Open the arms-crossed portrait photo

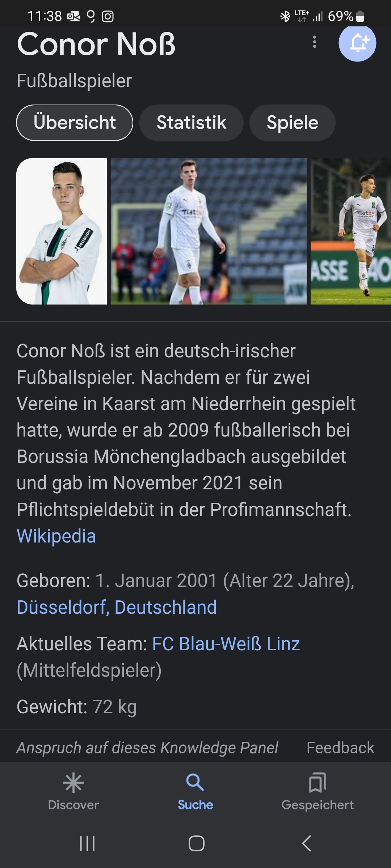click(x=62, y=231)
